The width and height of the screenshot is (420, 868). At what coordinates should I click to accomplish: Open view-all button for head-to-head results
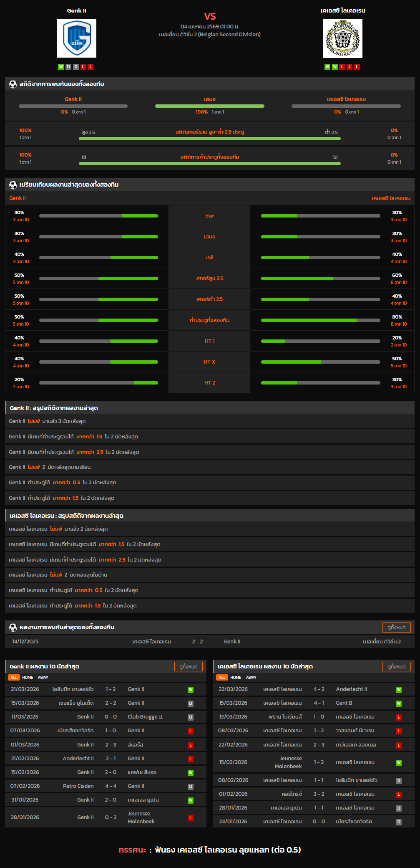(x=396, y=627)
